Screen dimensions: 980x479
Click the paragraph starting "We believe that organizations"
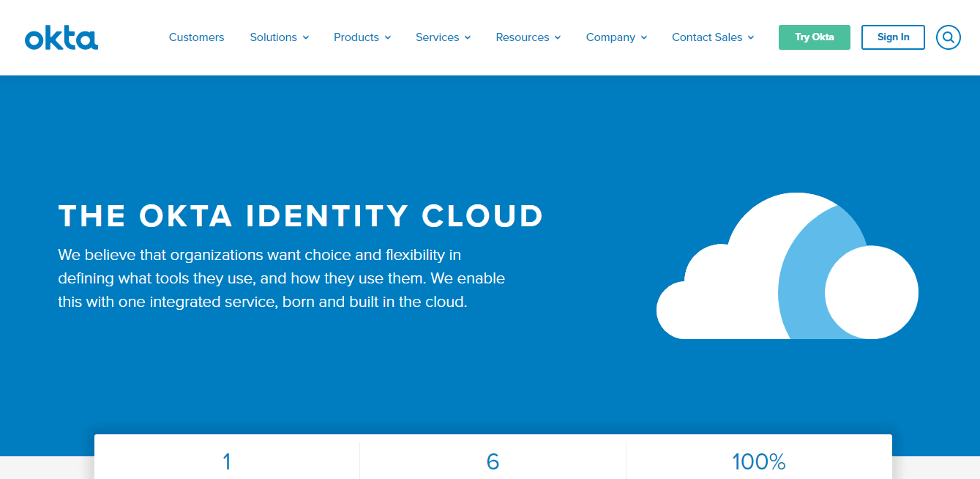[282, 278]
